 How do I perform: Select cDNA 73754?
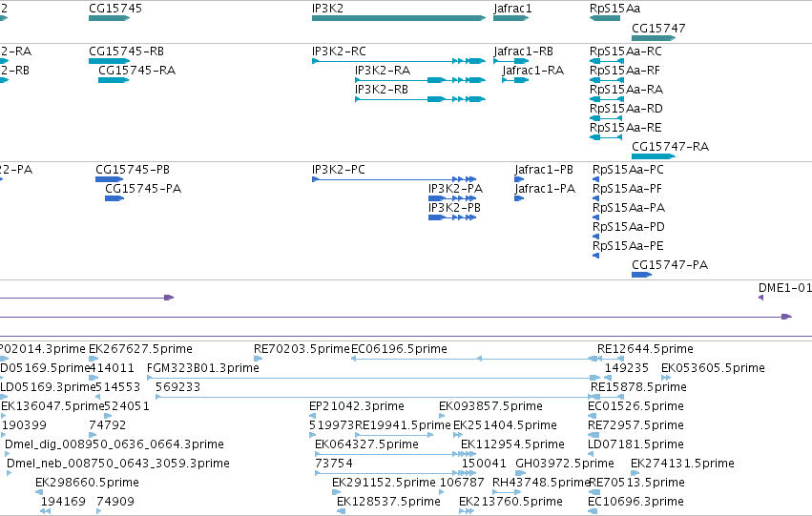pos(334,464)
